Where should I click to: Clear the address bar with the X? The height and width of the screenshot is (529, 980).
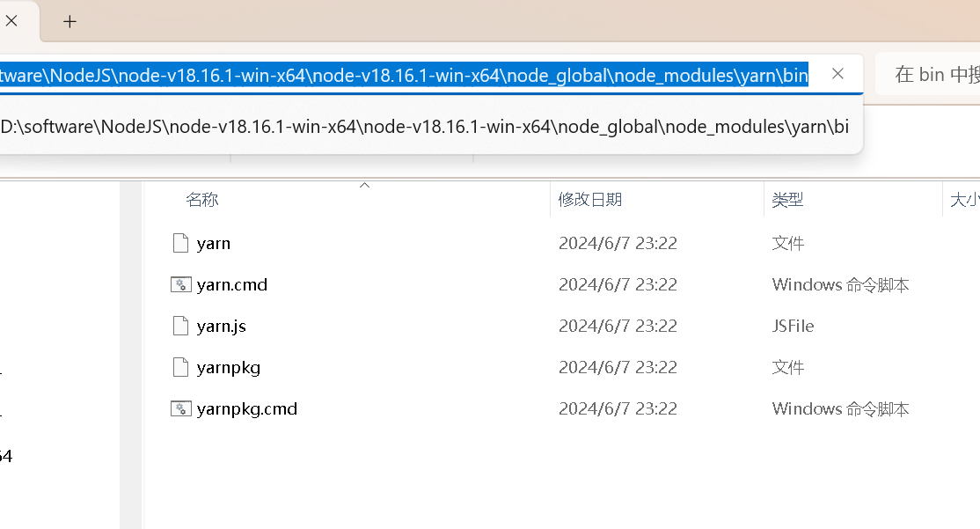point(837,74)
